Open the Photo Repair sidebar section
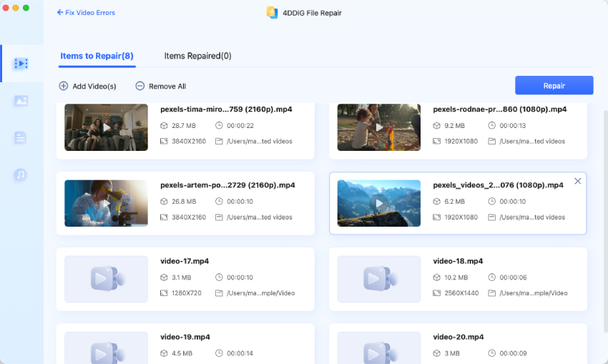The width and height of the screenshot is (608, 364). tap(21, 101)
